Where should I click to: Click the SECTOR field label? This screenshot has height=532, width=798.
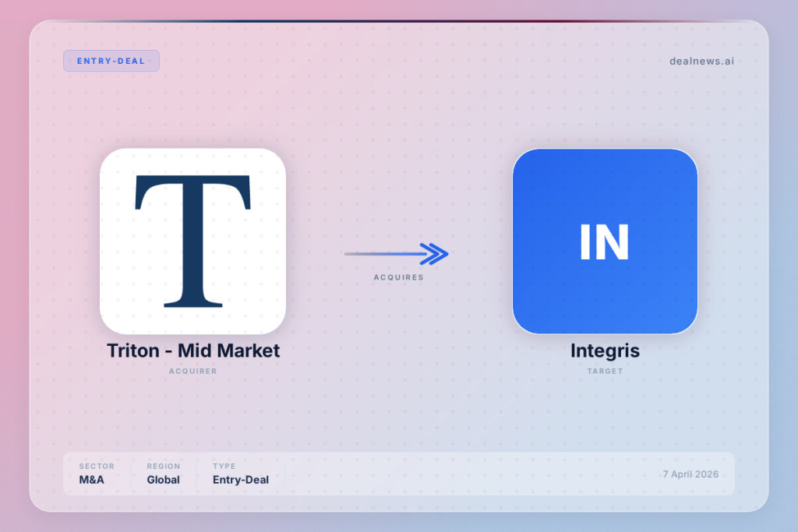tap(97, 467)
